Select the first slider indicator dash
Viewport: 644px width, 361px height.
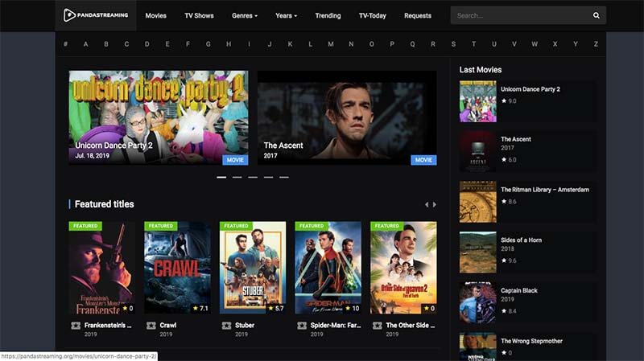(x=221, y=177)
